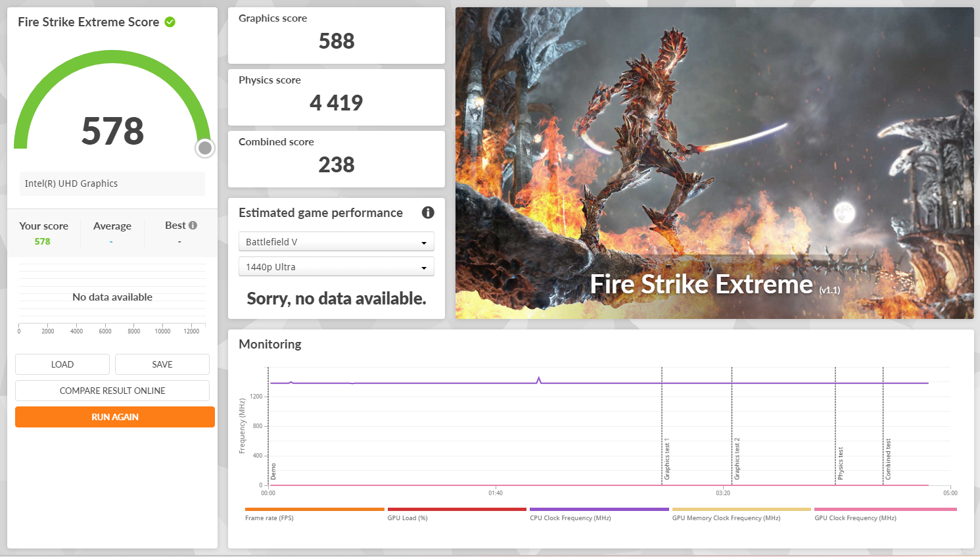Click the Physics score label
Image resolution: width=980 pixels, height=557 pixels.
pyautogui.click(x=269, y=80)
